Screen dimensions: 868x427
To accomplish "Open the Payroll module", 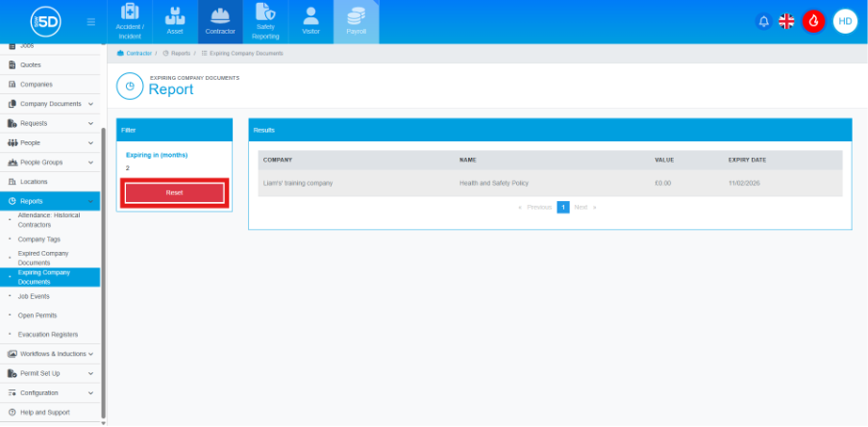I will click(356, 21).
